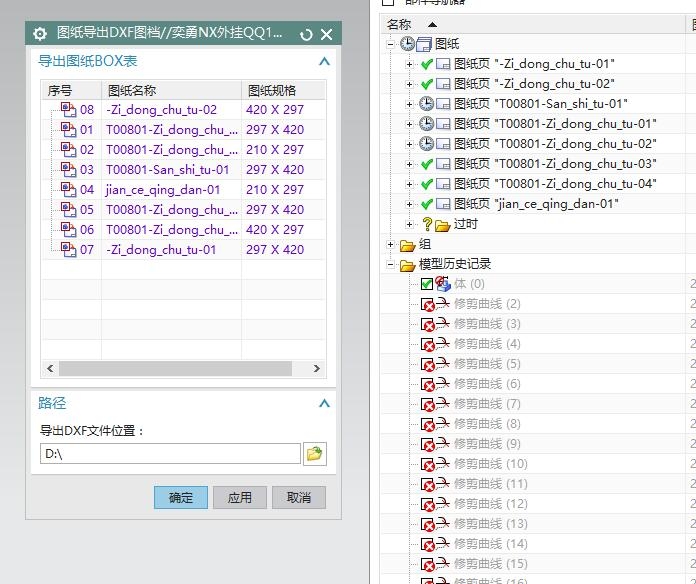
Task: Click sheet icon of row 03
Action: pyautogui.click(x=68, y=170)
